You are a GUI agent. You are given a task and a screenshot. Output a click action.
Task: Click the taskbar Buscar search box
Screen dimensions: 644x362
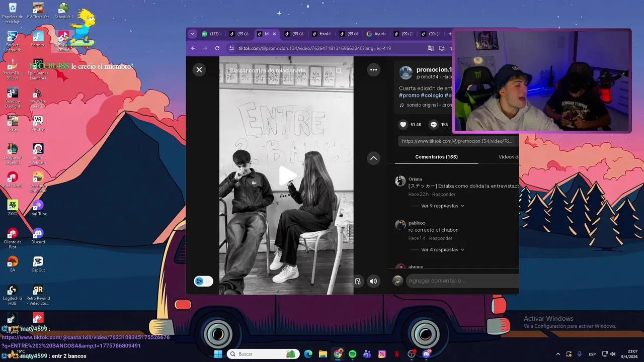tap(263, 354)
